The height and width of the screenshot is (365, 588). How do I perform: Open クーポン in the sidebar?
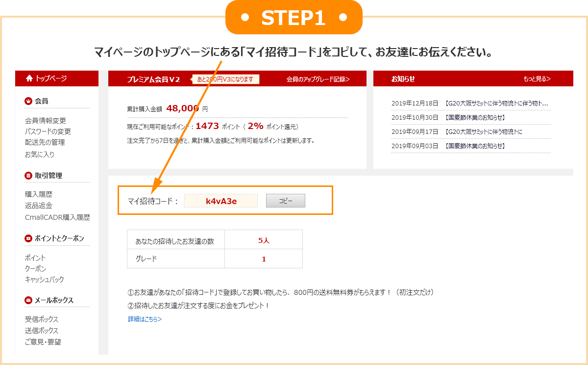[x=35, y=269]
